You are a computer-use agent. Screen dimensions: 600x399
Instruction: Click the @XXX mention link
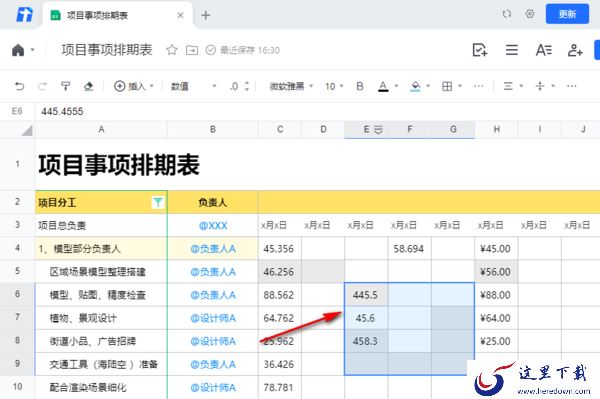213,226
